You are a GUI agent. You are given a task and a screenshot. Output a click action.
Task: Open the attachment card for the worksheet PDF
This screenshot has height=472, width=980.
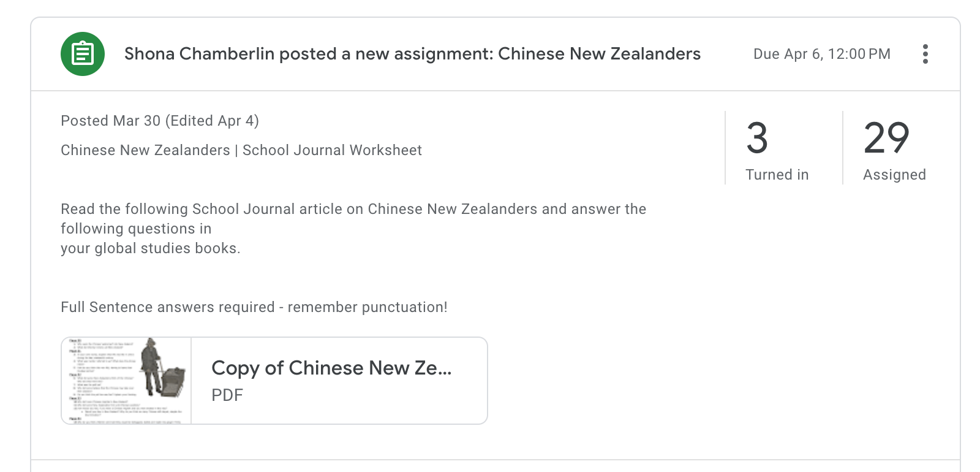point(274,380)
